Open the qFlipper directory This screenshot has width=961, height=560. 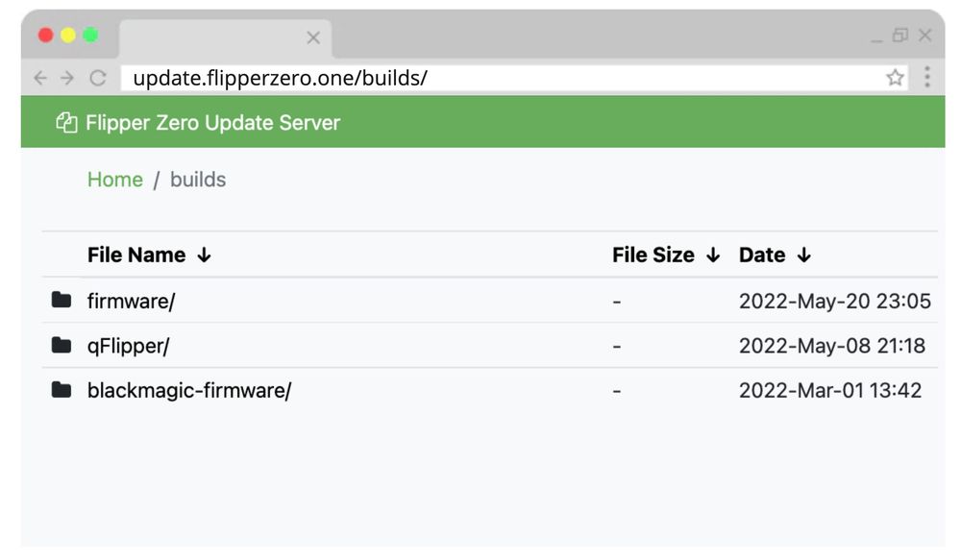pyautogui.click(x=127, y=346)
